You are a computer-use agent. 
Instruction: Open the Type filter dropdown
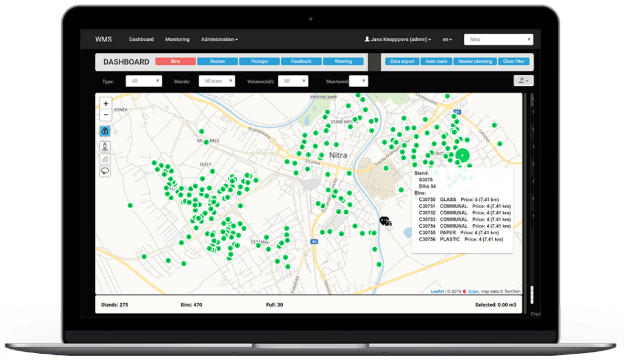143,80
